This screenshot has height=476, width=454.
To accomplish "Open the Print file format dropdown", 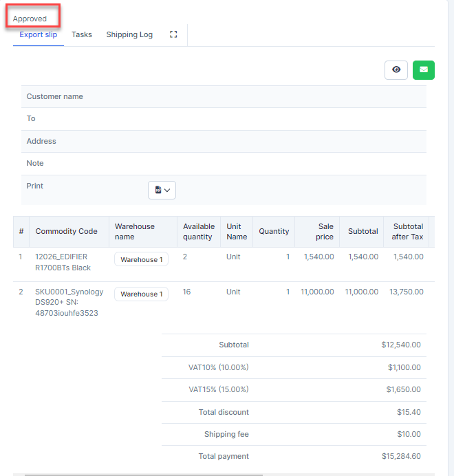I will (x=162, y=190).
